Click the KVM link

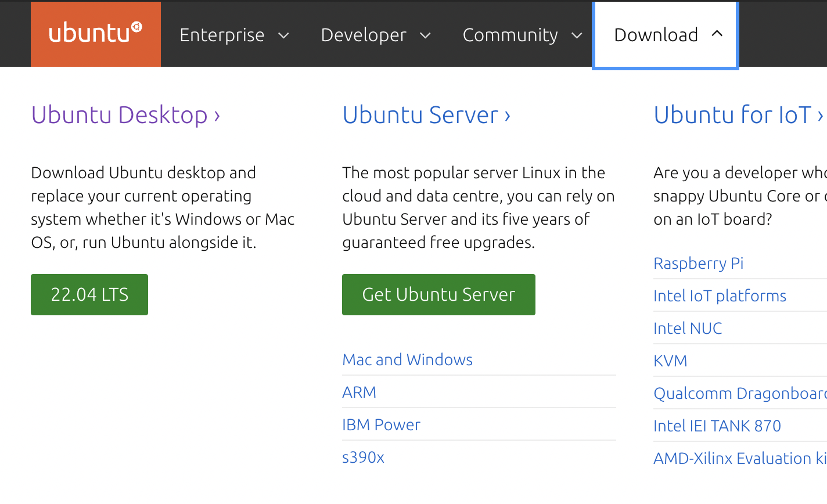670,361
